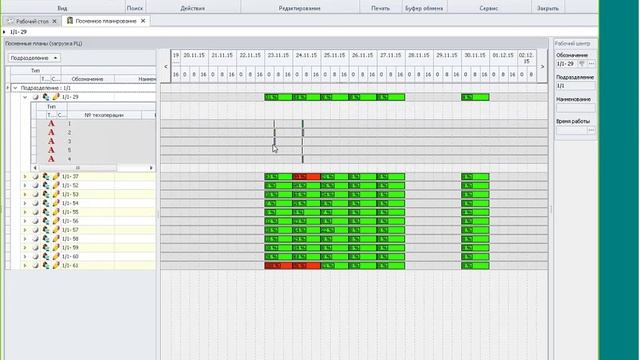The width and height of the screenshot is (640, 360).
Task: Click the green 30.11.15 load bar of row 1/1-29
Action: (x=475, y=97)
